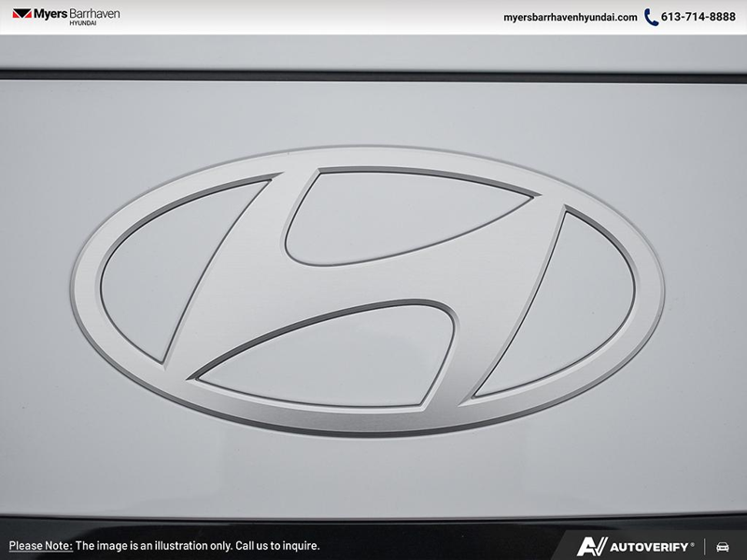Screen dimensions: 747x560
Task: Call the 613-714-8888 phone number
Action: point(698,17)
